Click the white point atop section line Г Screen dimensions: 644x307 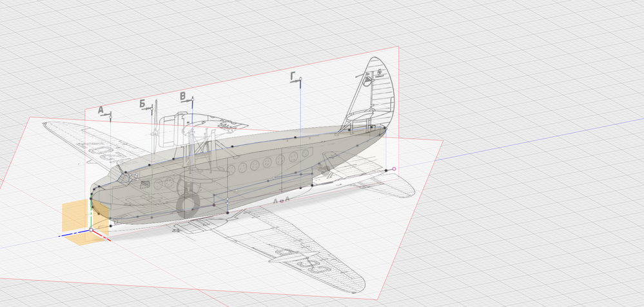pos(300,79)
